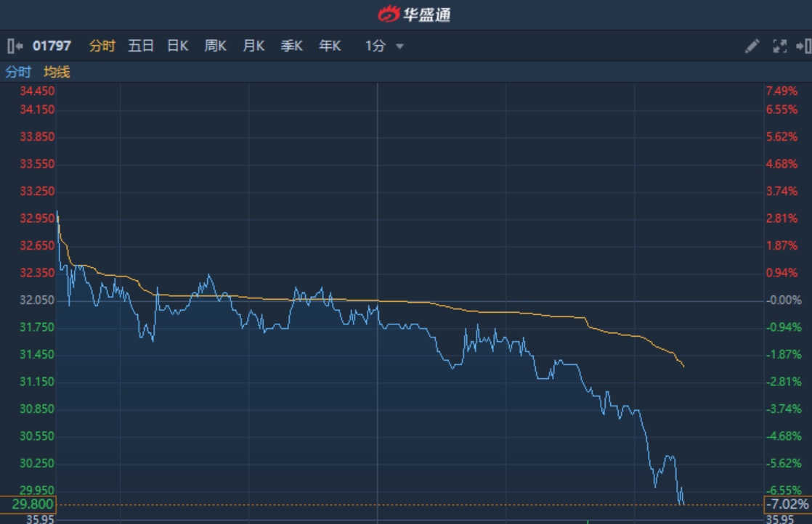Toggle fullscreen chart view
812x524 pixels.
(779, 46)
